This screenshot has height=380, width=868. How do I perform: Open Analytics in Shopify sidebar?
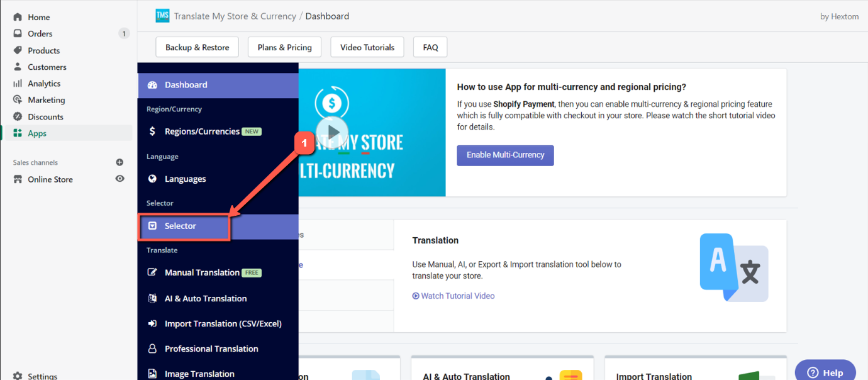coord(44,83)
